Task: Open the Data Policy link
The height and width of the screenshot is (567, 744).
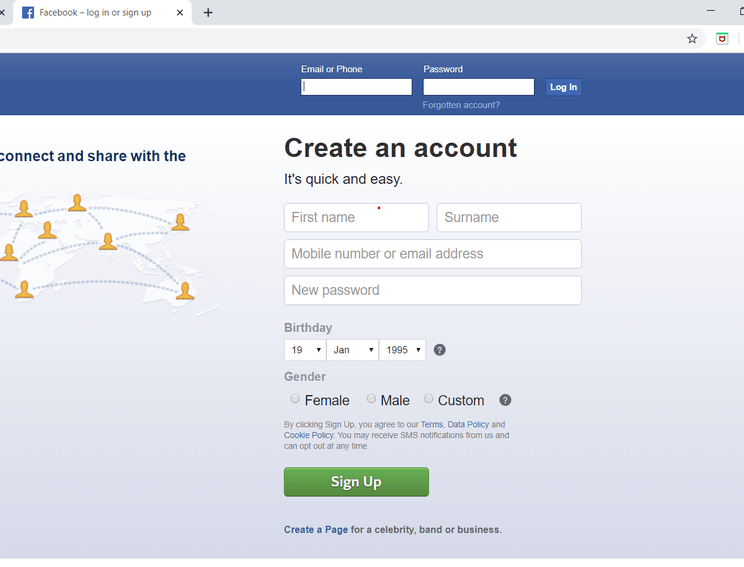Action: [468, 424]
